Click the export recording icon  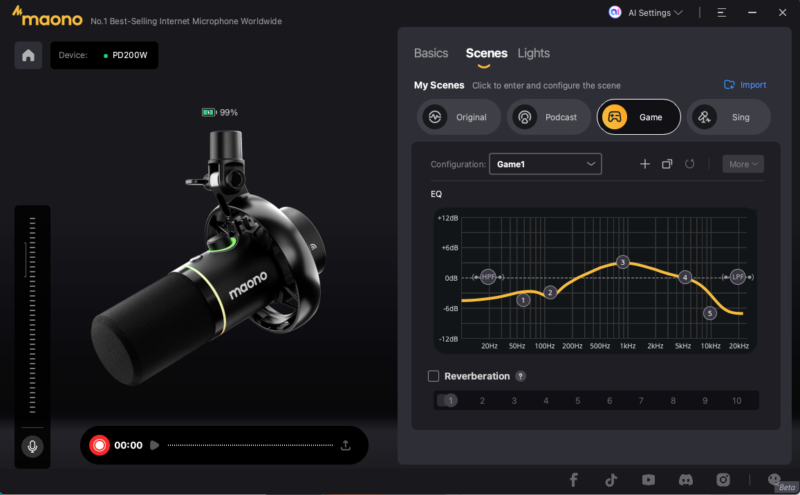click(x=346, y=445)
